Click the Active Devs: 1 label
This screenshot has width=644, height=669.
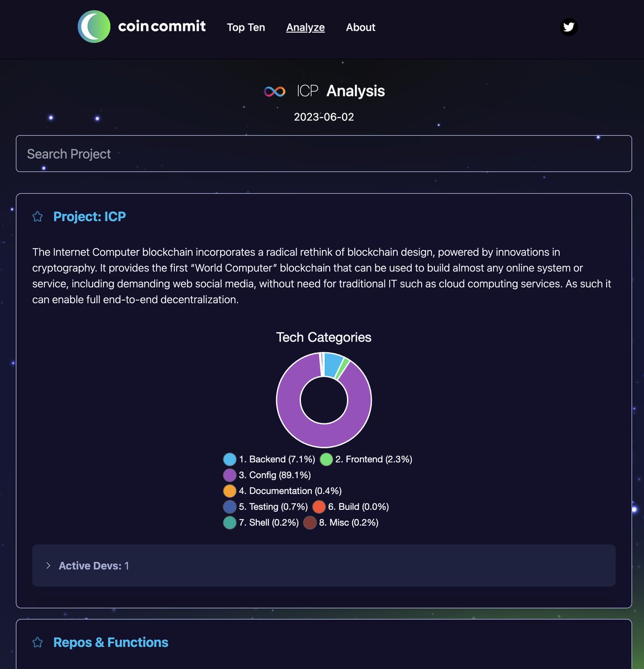94,566
